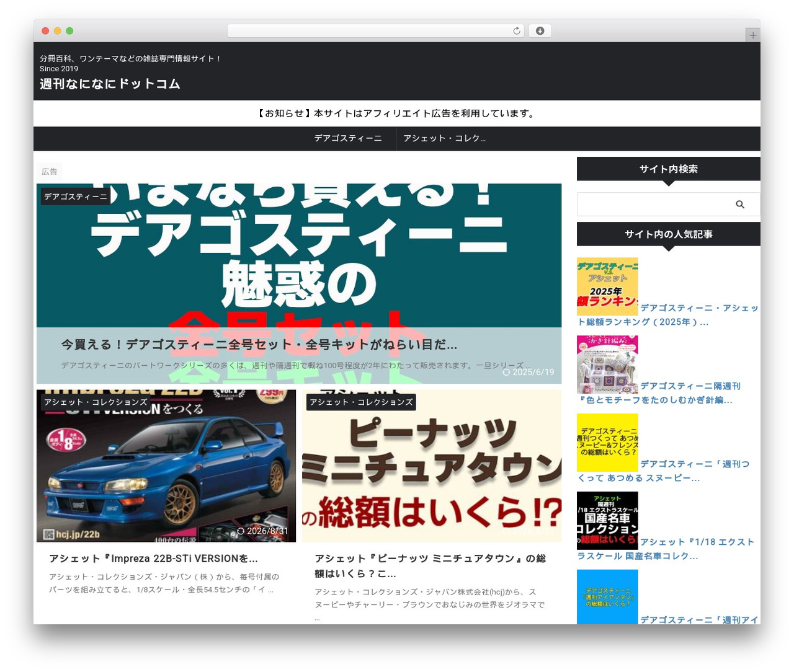Click the yellow スヌーピー&フレンズ thumbnail
Screen dimensions: 794x672
click(x=607, y=443)
